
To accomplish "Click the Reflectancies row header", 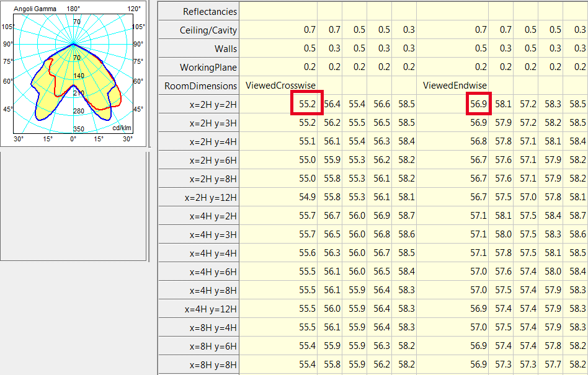I will click(209, 11).
